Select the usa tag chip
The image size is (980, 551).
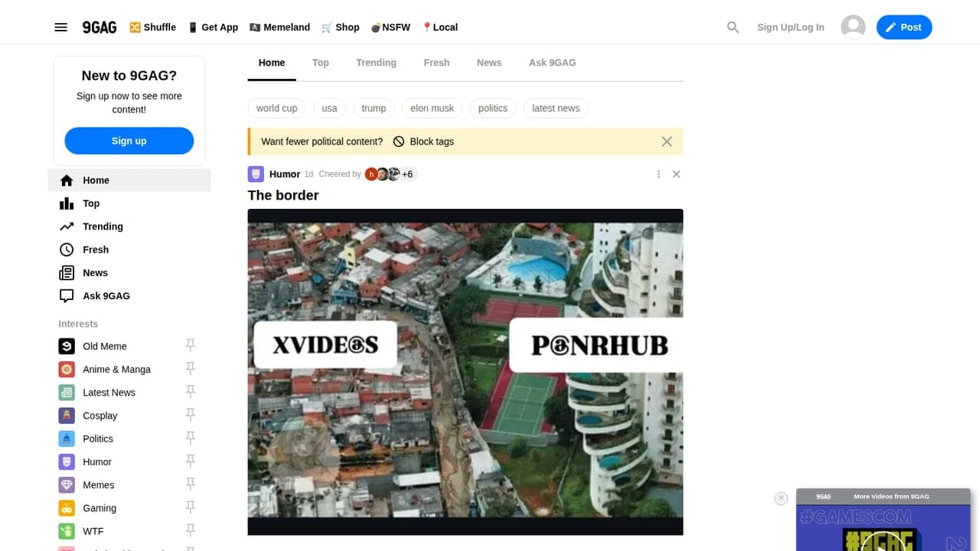tap(329, 109)
